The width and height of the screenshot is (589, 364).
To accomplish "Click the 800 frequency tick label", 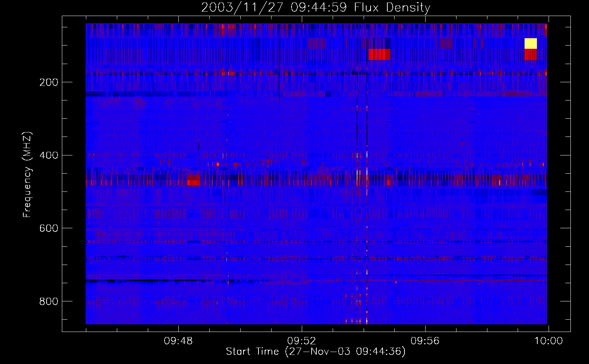I will pyautogui.click(x=49, y=301).
